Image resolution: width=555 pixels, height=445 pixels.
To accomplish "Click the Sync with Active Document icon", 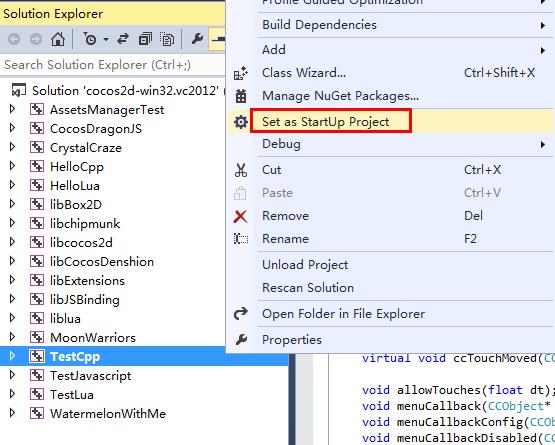I will coord(123,39).
